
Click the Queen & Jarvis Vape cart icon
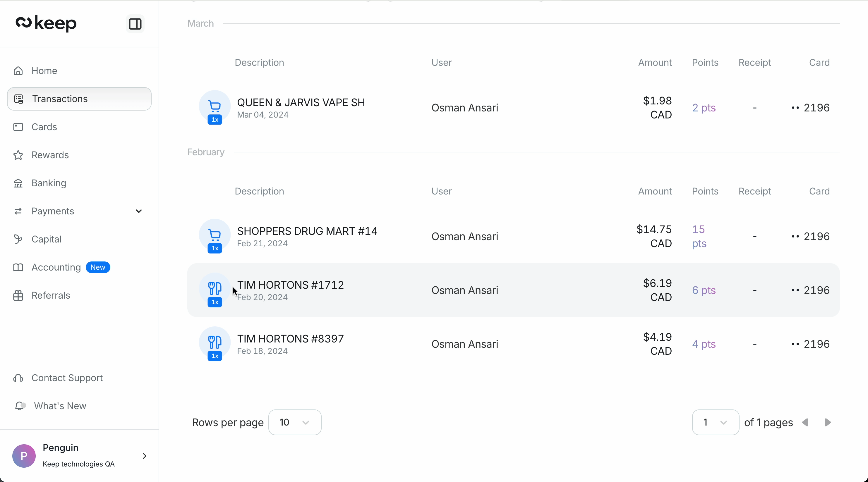pyautogui.click(x=215, y=106)
